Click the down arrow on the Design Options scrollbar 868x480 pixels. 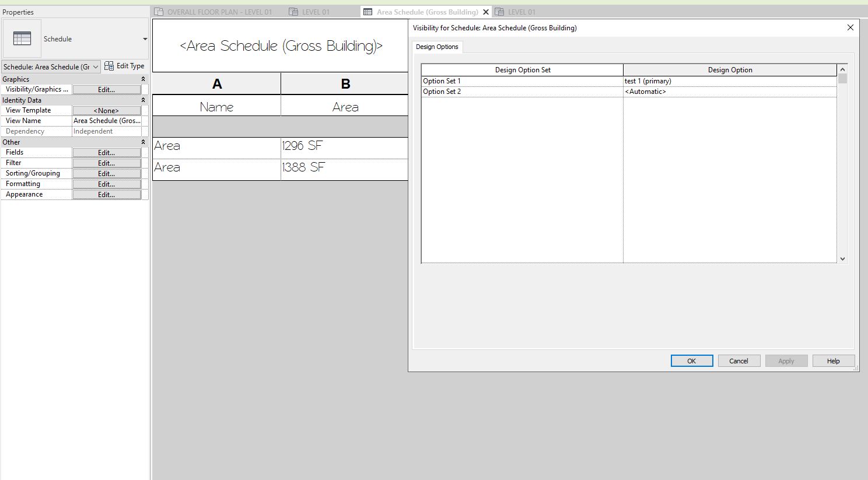tap(842, 258)
